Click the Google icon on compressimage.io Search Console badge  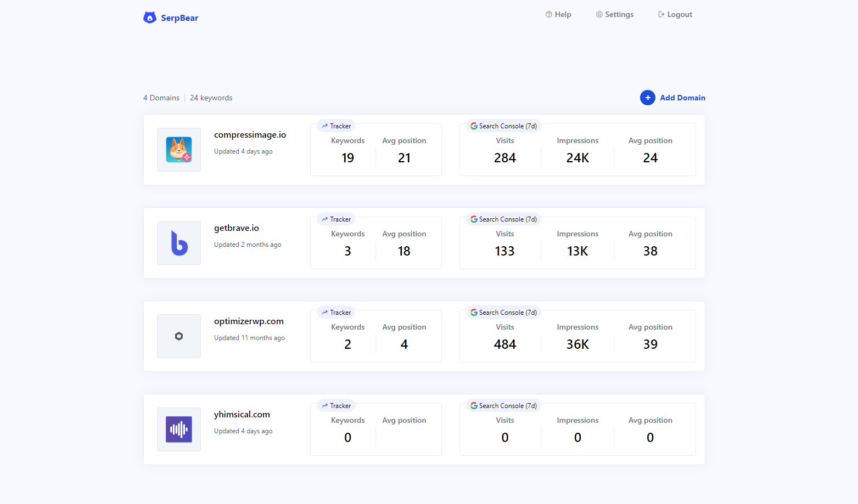coord(474,126)
